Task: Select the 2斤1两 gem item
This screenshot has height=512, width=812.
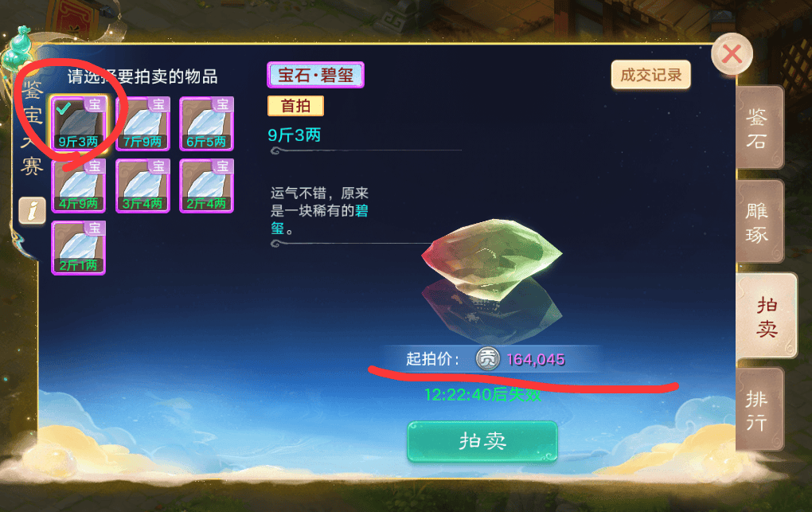Action: tap(79, 248)
